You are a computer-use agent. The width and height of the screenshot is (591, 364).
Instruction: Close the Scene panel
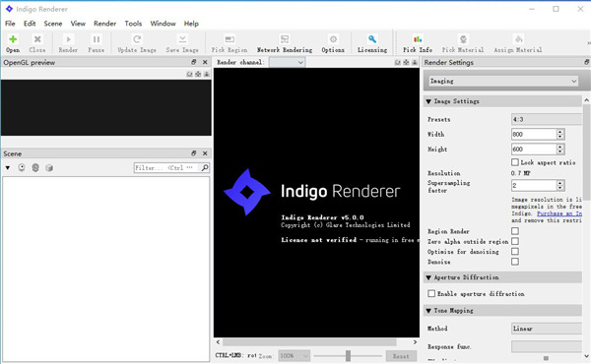(x=205, y=153)
